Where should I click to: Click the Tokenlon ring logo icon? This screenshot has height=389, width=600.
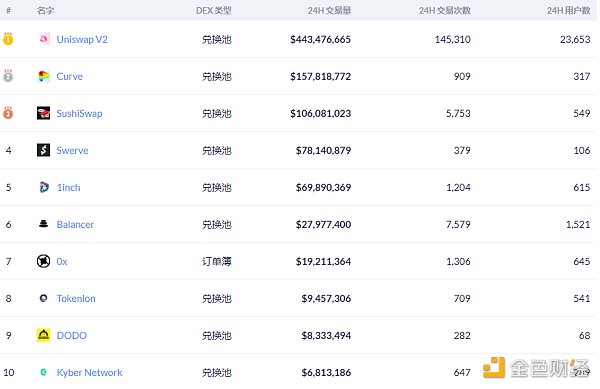44,298
